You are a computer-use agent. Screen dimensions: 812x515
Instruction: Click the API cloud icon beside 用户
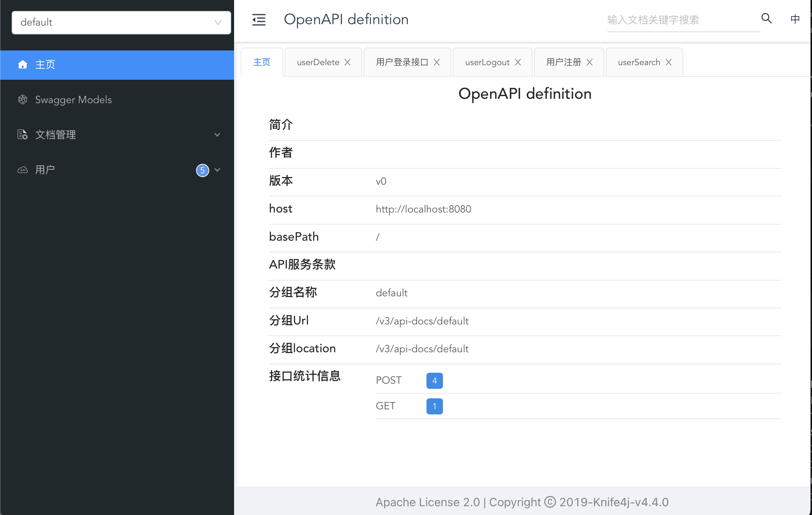(22, 170)
